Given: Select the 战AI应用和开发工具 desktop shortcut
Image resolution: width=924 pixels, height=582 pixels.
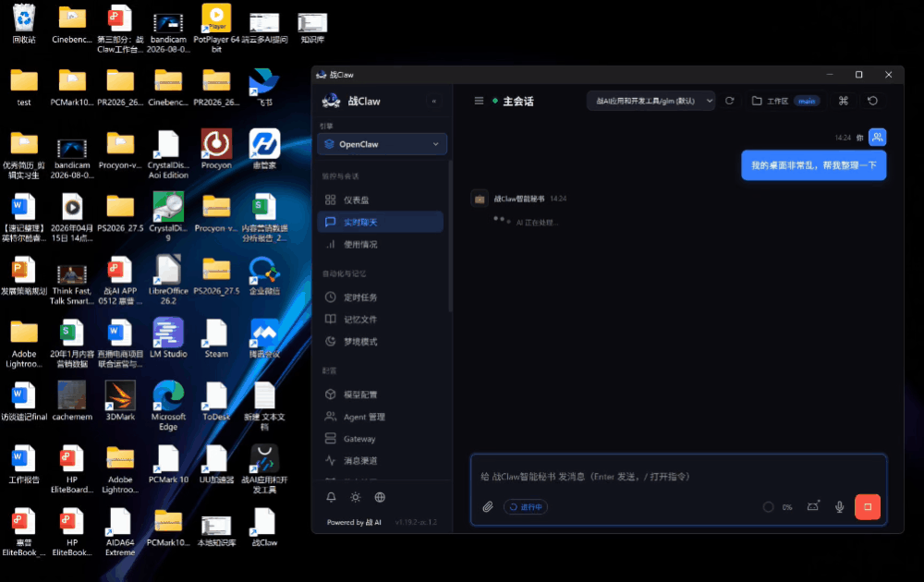Looking at the screenshot, I should (x=264, y=468).
